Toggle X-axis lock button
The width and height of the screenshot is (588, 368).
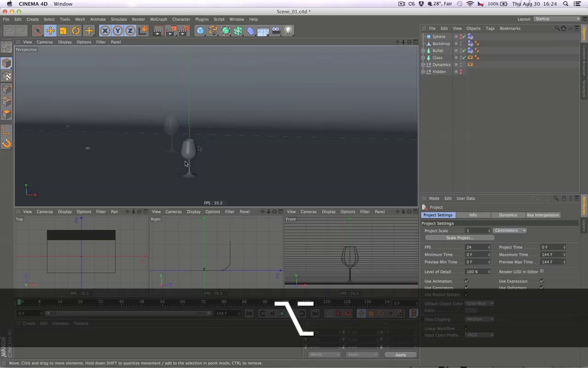pos(105,31)
